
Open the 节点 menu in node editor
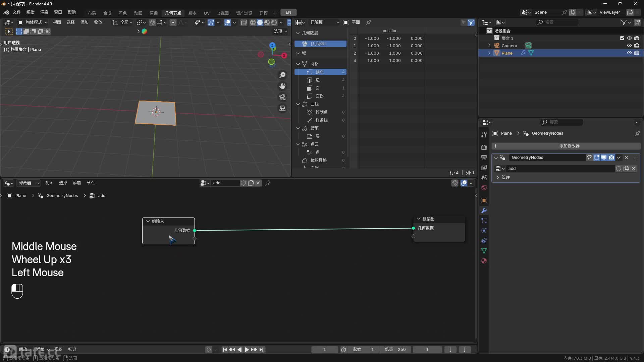click(x=91, y=183)
